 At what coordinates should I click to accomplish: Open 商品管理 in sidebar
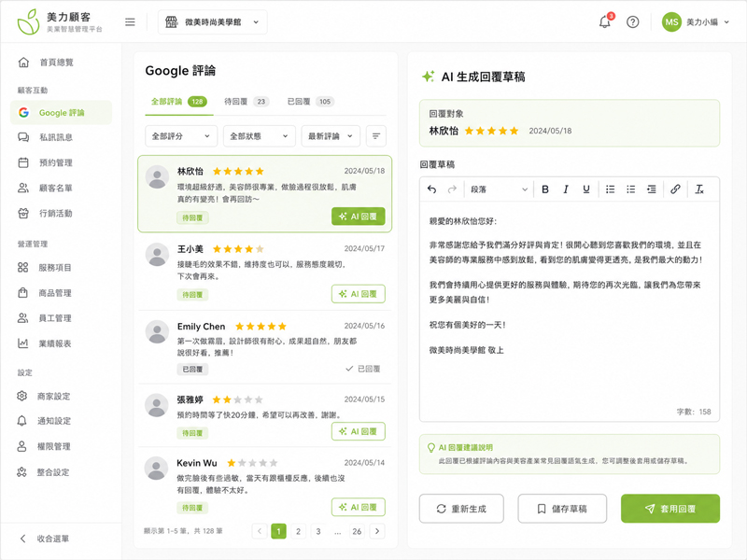click(x=61, y=293)
